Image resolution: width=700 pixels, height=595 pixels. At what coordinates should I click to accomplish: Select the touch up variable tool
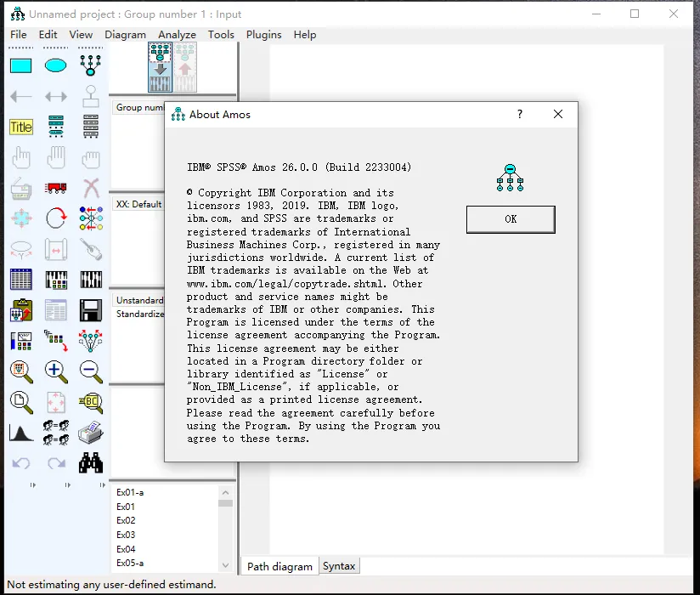[91, 249]
